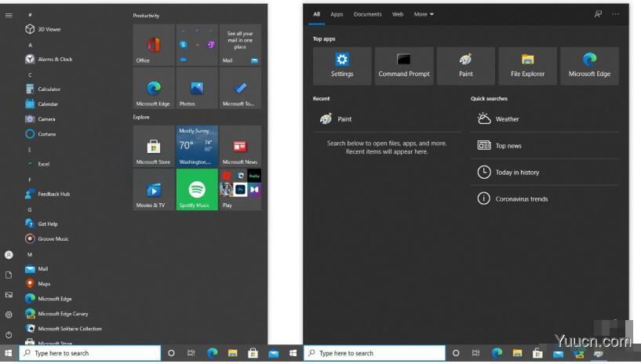
Task: Open Calculator in the Start menu list
Action: (42, 89)
